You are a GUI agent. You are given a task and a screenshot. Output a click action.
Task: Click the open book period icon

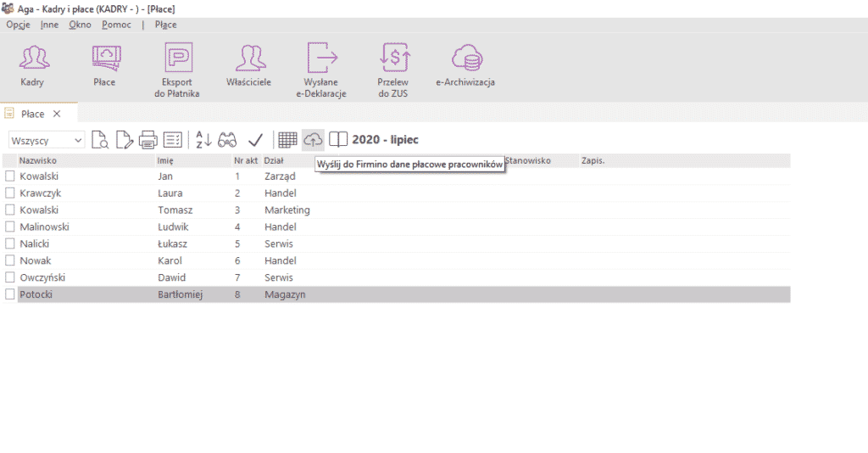(338, 140)
